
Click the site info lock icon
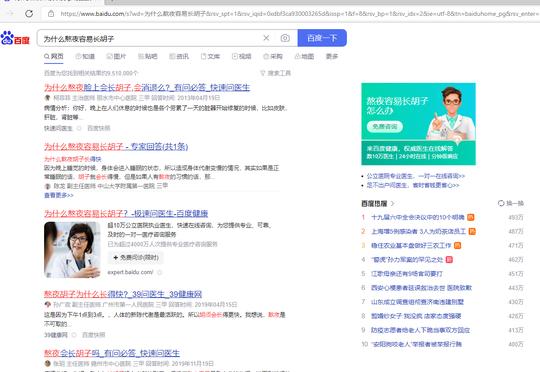pos(51,14)
